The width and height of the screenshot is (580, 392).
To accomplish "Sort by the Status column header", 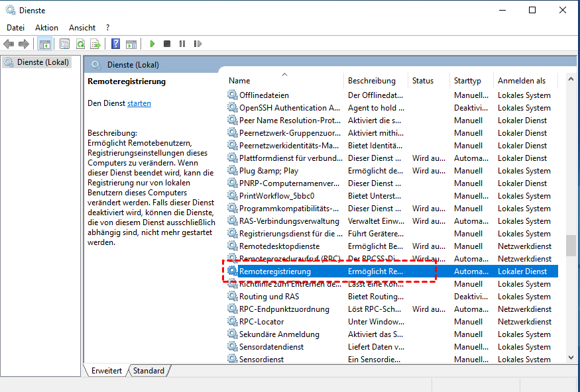I will 422,80.
